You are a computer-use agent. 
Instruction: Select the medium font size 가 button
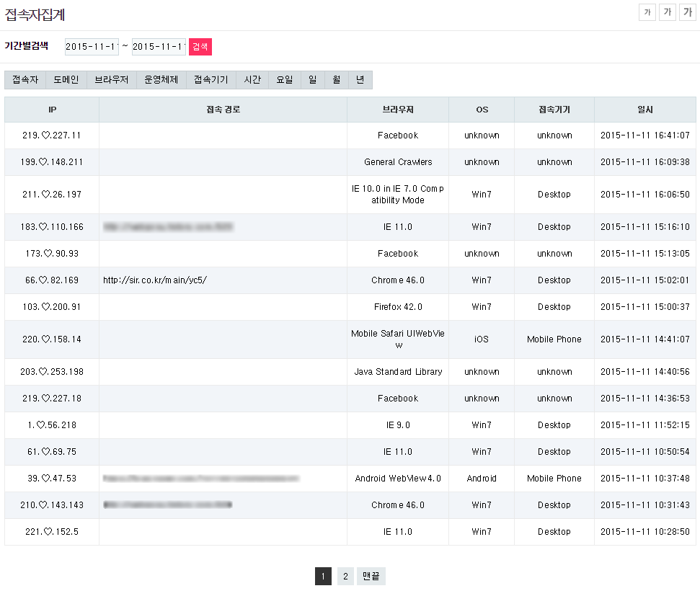[668, 12]
